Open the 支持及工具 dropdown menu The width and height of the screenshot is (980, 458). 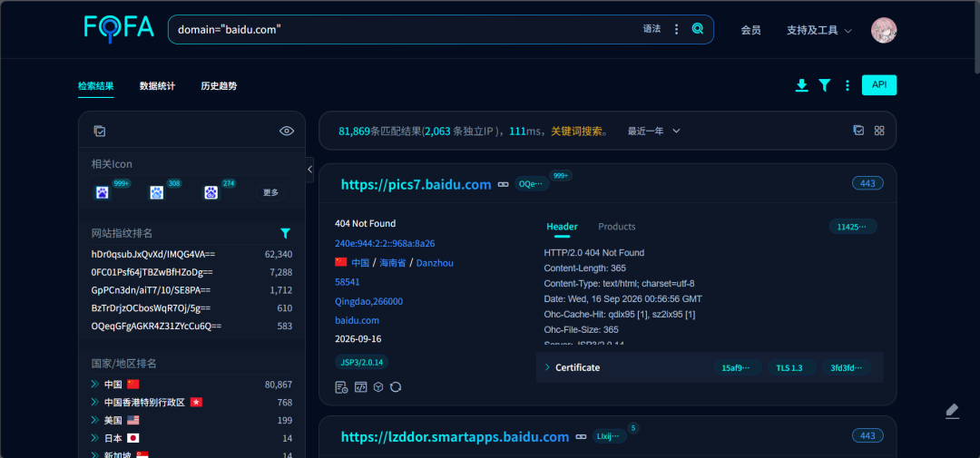[818, 30]
